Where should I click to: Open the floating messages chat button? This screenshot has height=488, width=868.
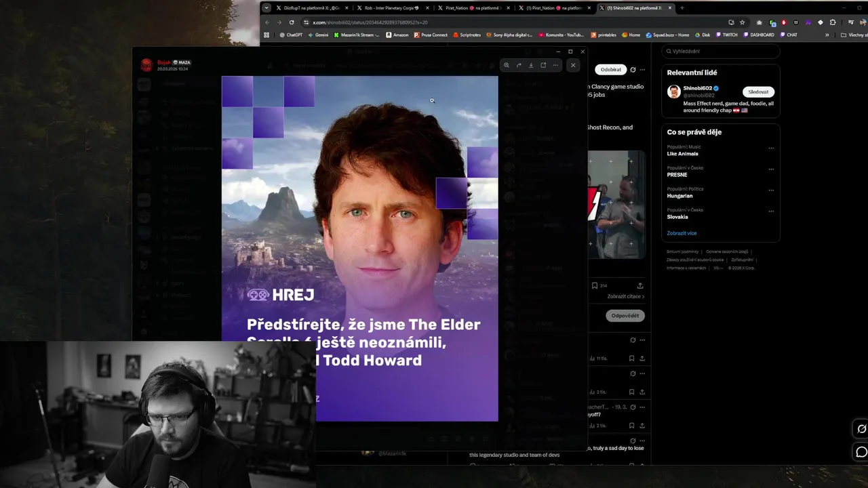(862, 452)
